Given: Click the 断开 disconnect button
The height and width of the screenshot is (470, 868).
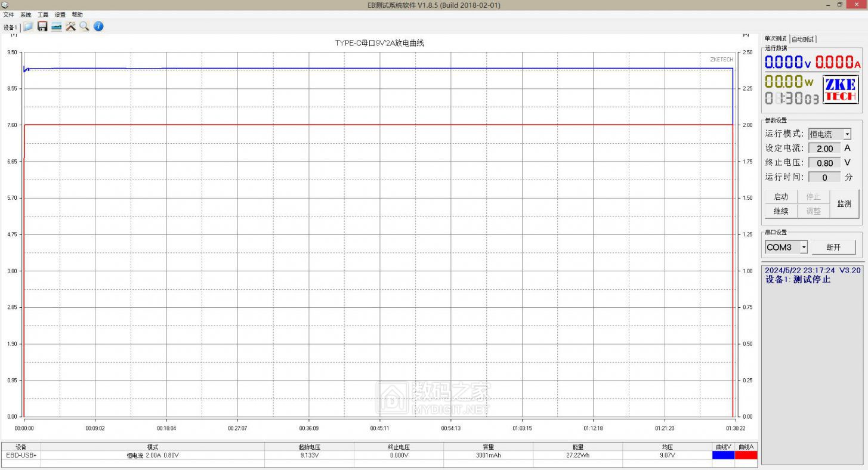Looking at the screenshot, I should 833,247.
